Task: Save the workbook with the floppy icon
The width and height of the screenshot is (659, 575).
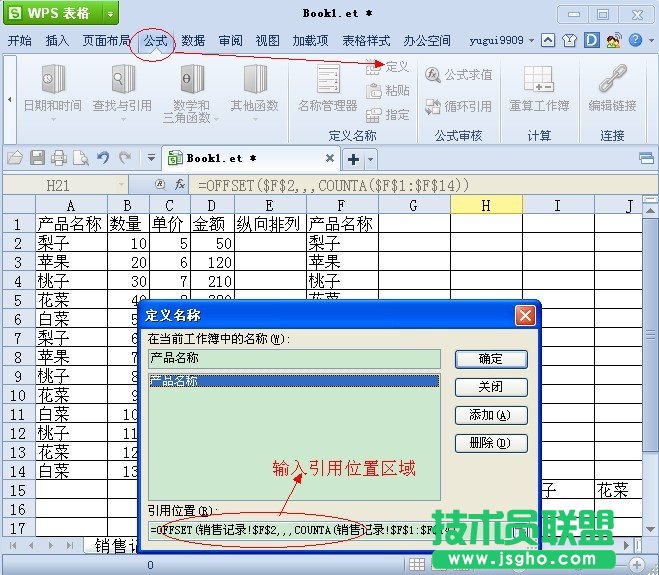Action: [37, 158]
